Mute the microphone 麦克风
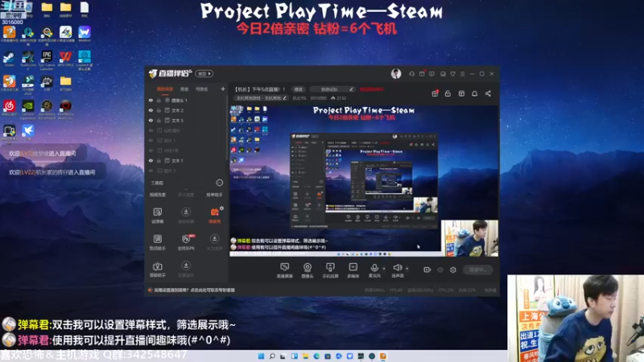 (374, 270)
